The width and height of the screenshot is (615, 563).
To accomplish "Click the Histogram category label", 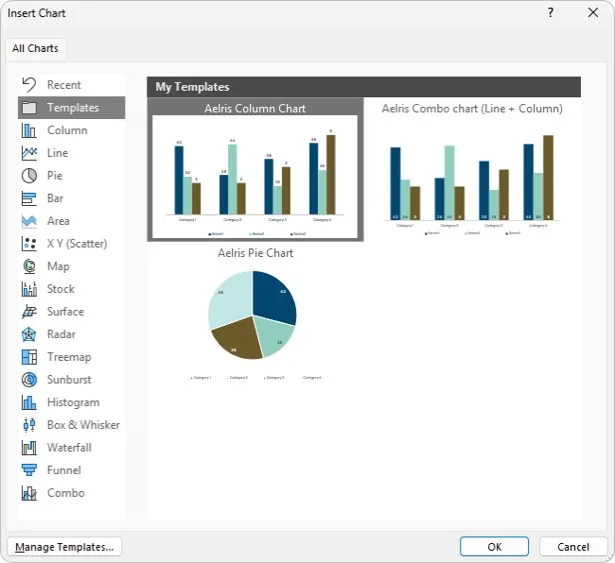I will pyautogui.click(x=73, y=403).
